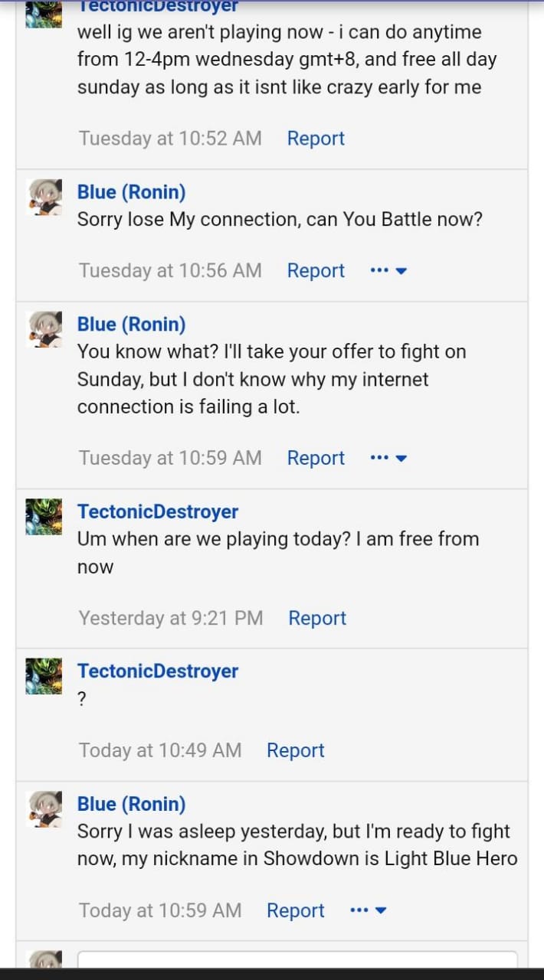Report the Tuesday 10:52 AM message
Screen dimensions: 544x980
[316, 139]
